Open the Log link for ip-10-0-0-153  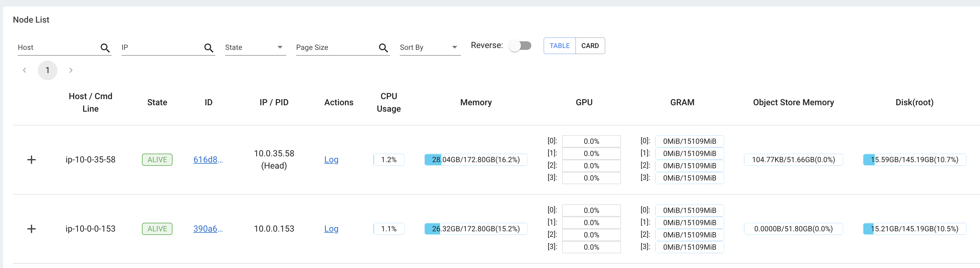(331, 229)
